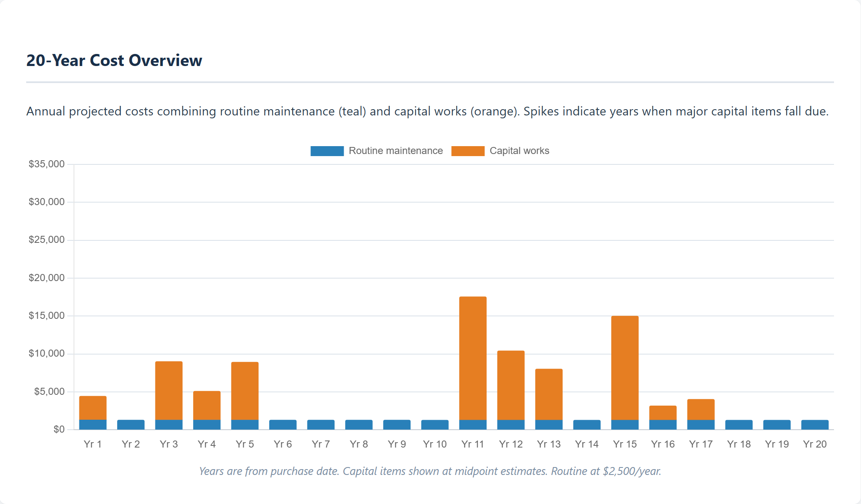861x504 pixels.
Task: Select the Yr 5 orange capital bar
Action: click(x=245, y=391)
